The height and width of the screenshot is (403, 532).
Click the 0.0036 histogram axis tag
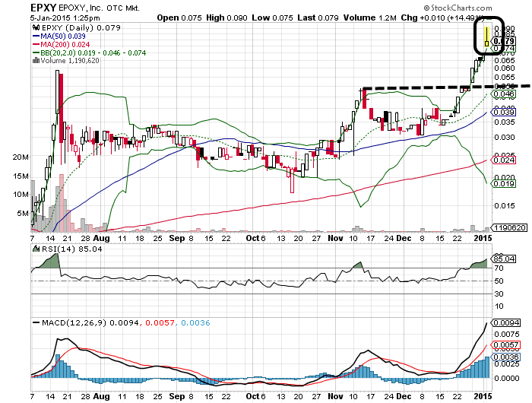506,357
